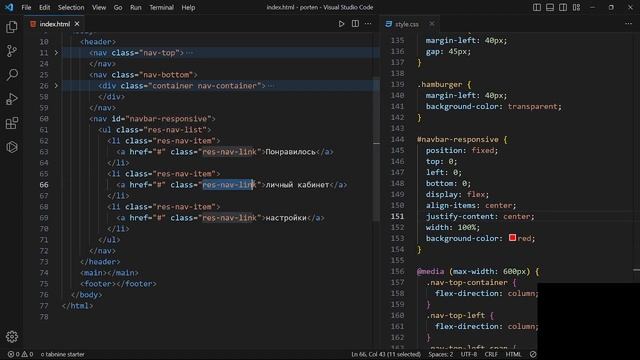This screenshot has height=360, width=640.
Task: Click tabnine starter in status bar
Action: tap(62, 354)
